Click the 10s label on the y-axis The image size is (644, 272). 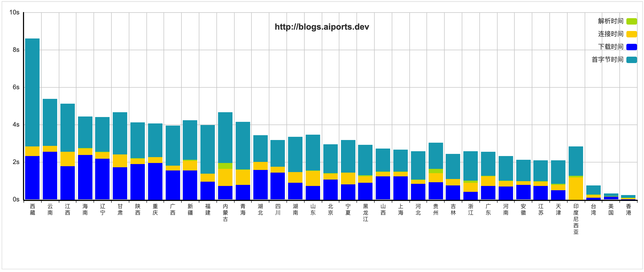(x=14, y=13)
